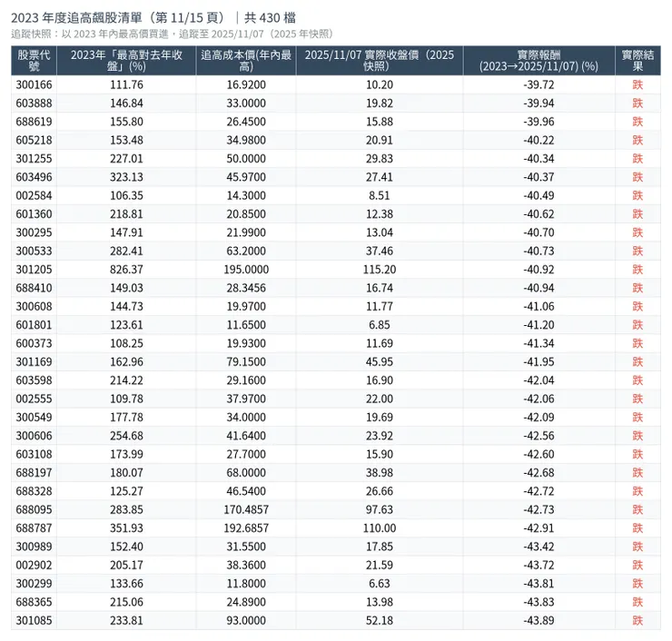Viewport: 672px width, 641px height.
Task: Select stock code 300295
Action: click(x=34, y=232)
